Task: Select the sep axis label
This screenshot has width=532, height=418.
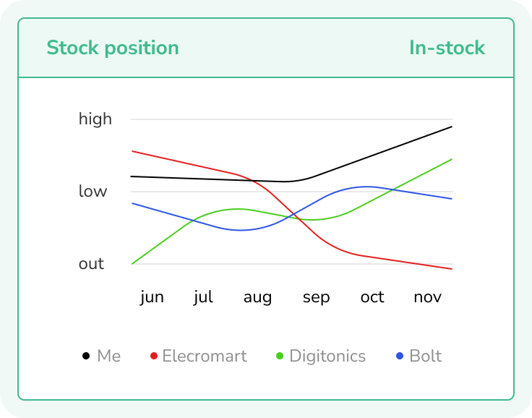Action: pos(316,298)
